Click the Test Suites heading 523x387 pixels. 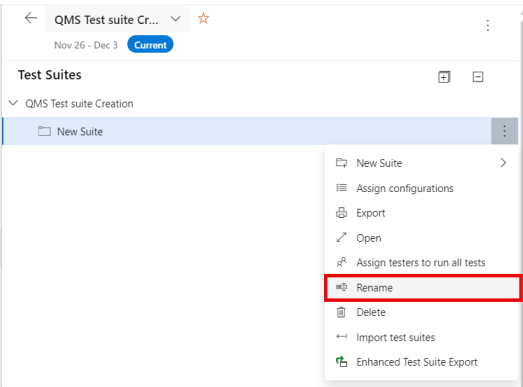point(50,75)
